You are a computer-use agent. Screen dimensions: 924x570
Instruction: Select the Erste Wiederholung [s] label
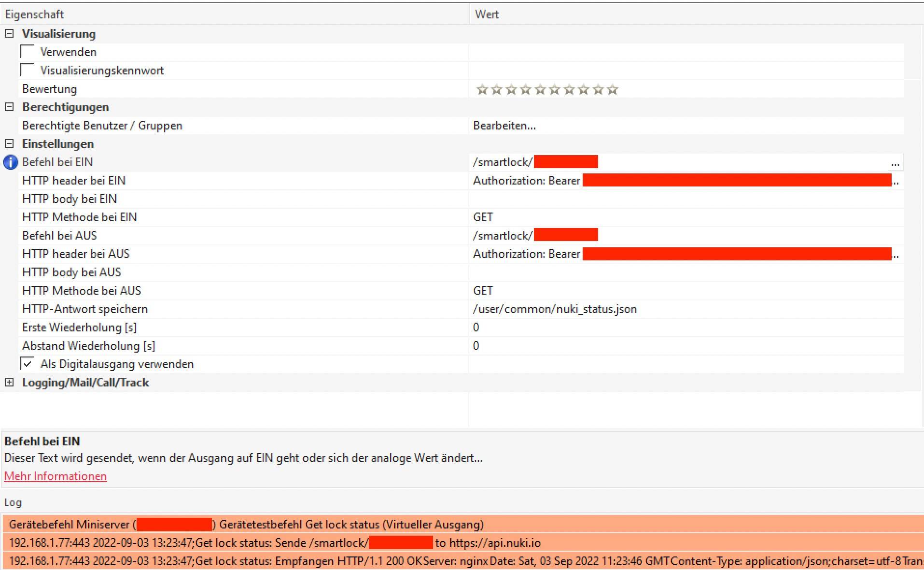pos(80,328)
